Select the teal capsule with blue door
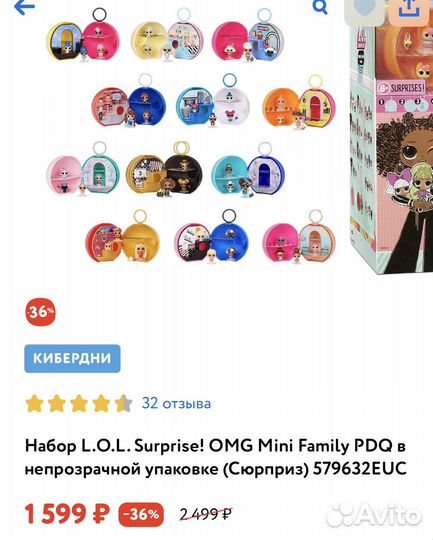The height and width of the screenshot is (540, 433). click(248, 170)
